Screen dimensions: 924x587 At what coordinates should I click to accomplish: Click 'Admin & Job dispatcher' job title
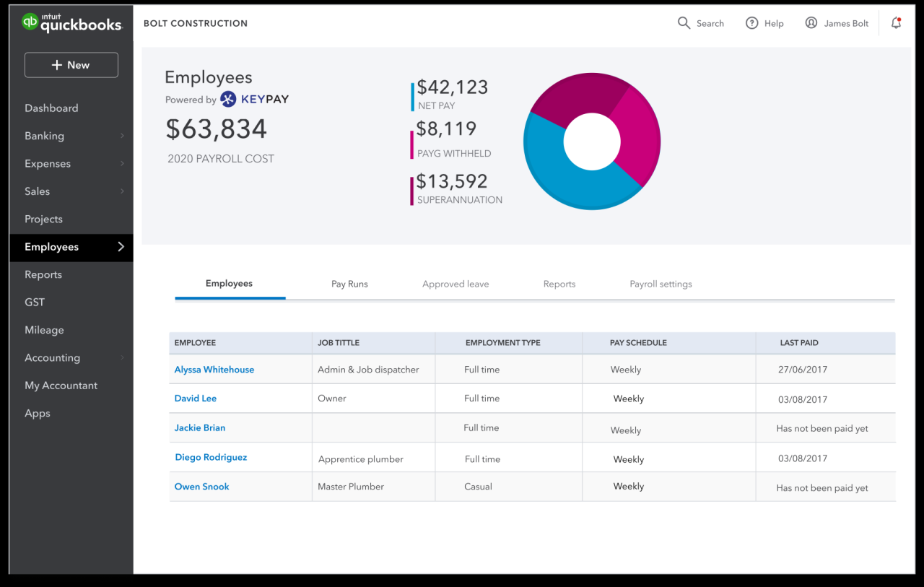tap(368, 370)
